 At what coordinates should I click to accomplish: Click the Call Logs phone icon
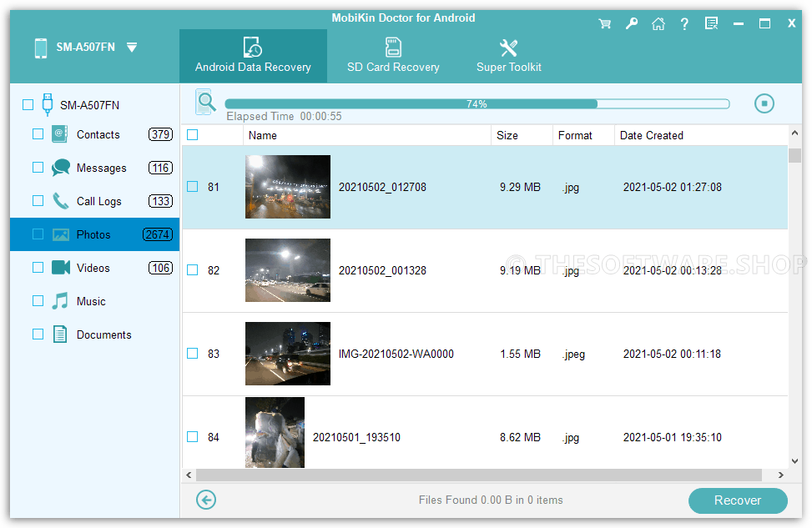click(61, 201)
